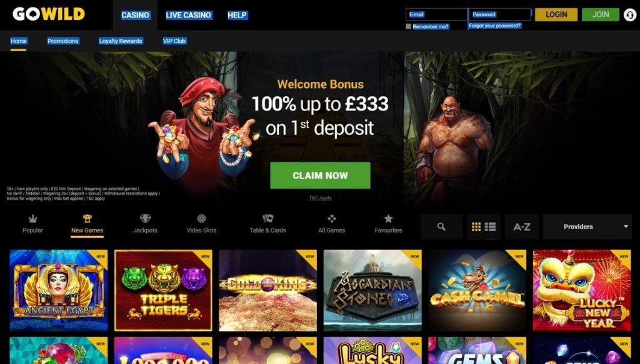Switch to list view layout
The height and width of the screenshot is (364, 640).
click(490, 227)
